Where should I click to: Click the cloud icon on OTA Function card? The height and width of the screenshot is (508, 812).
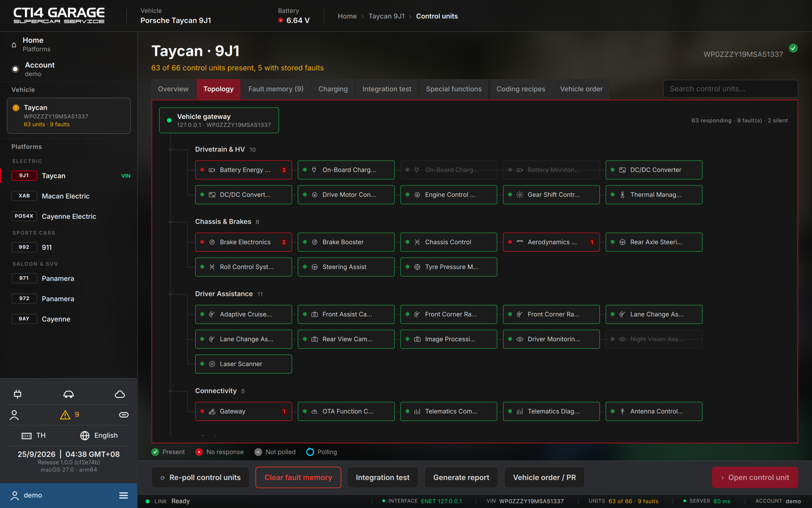click(x=315, y=411)
